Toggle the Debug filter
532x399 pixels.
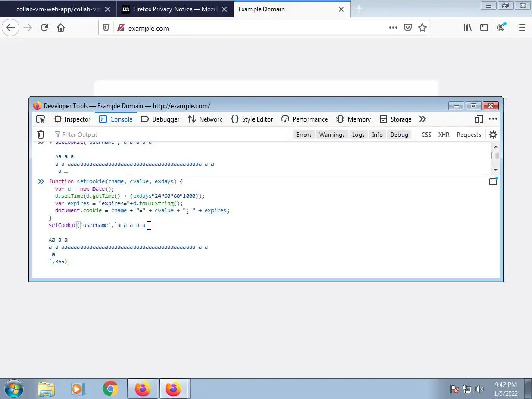coord(399,135)
